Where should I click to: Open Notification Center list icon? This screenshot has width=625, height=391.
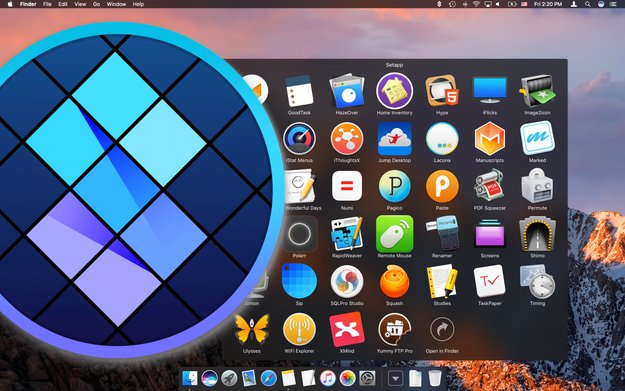[613, 4]
